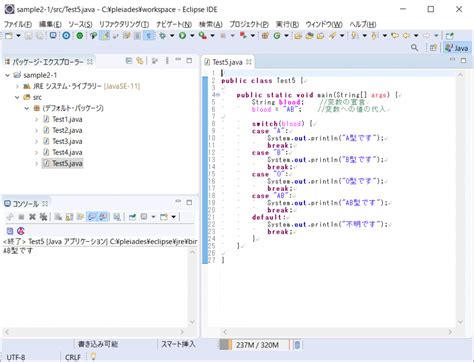
Task: Click the editor vertical scrollbar down arrow
Action: click(x=460, y=322)
